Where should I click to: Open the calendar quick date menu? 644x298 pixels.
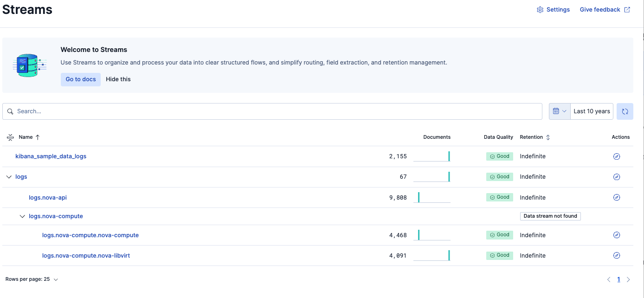click(559, 111)
